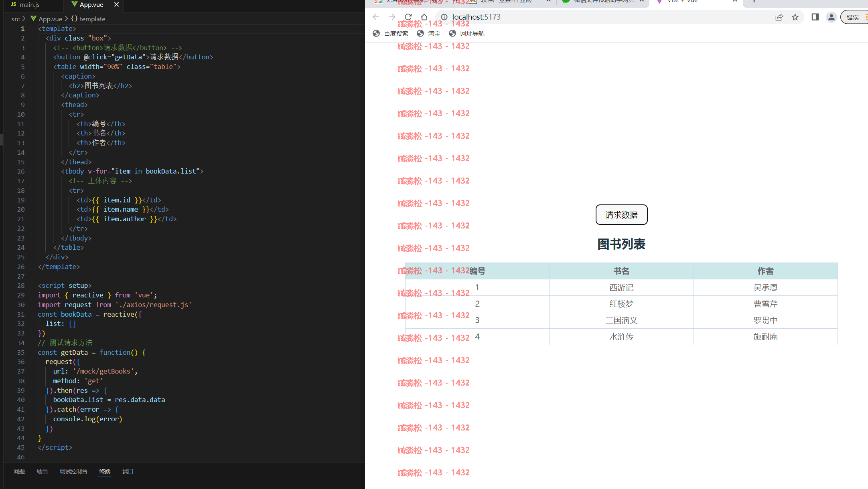Go back in the browser
Image resolution: width=868 pixels, height=489 pixels.
(376, 17)
